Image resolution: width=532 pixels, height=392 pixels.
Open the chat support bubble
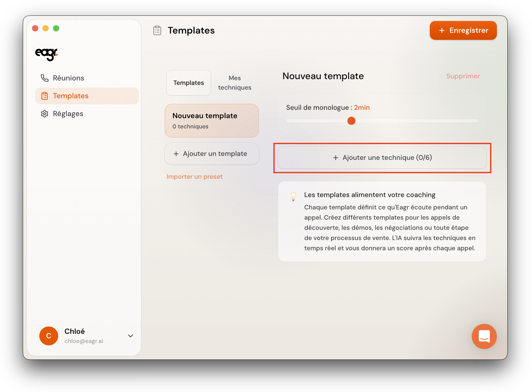(x=484, y=336)
